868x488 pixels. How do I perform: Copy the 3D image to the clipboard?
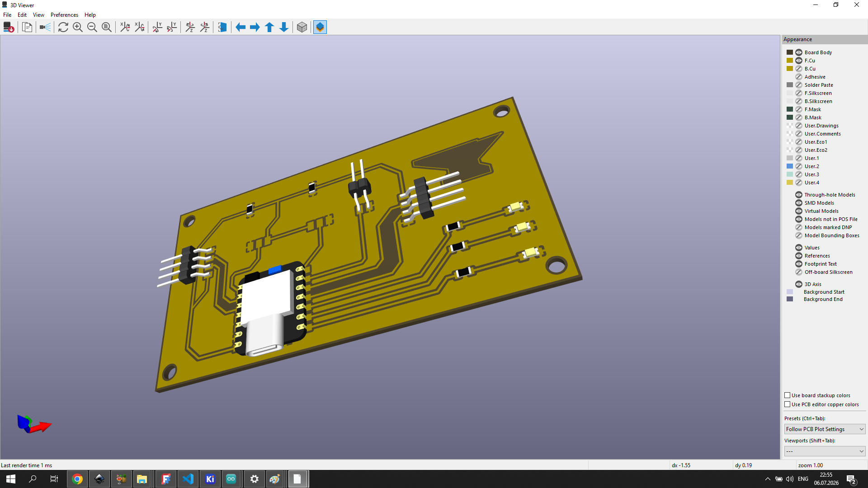pyautogui.click(x=27, y=27)
